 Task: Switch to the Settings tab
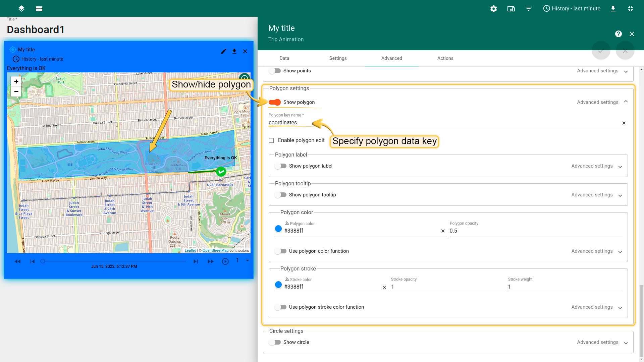pyautogui.click(x=338, y=58)
